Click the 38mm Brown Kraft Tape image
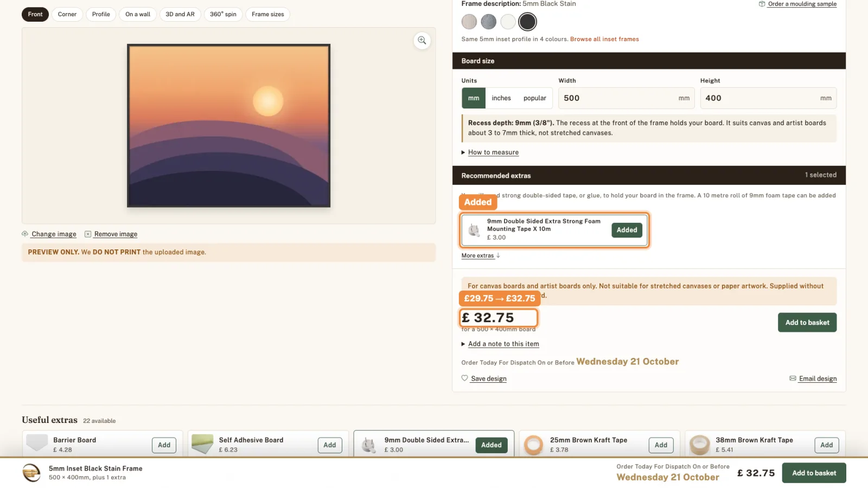The height and width of the screenshot is (488, 868). pyautogui.click(x=700, y=445)
